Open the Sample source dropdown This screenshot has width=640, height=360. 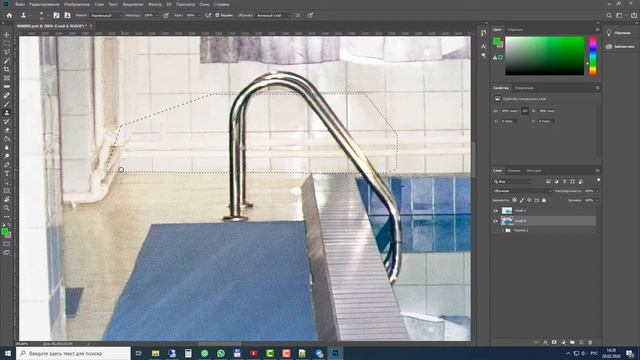[x=273, y=15]
